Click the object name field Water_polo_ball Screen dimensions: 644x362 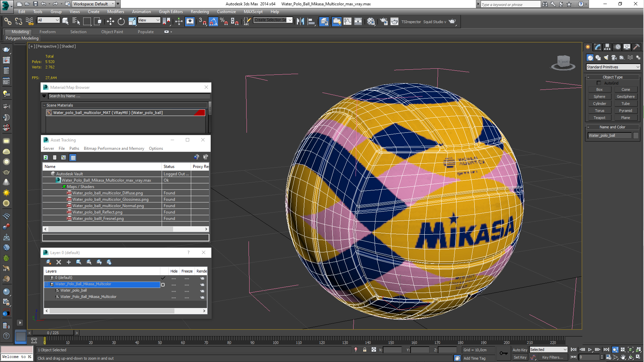click(x=609, y=135)
